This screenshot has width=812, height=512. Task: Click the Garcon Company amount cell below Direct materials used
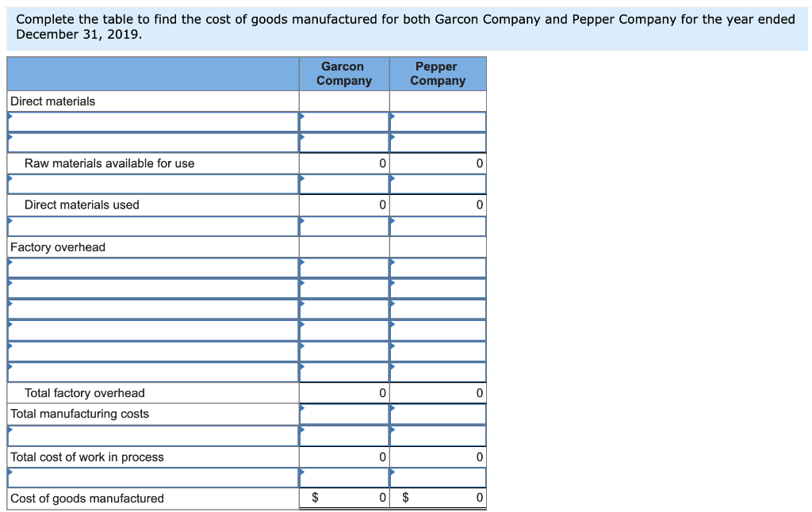pos(344,226)
